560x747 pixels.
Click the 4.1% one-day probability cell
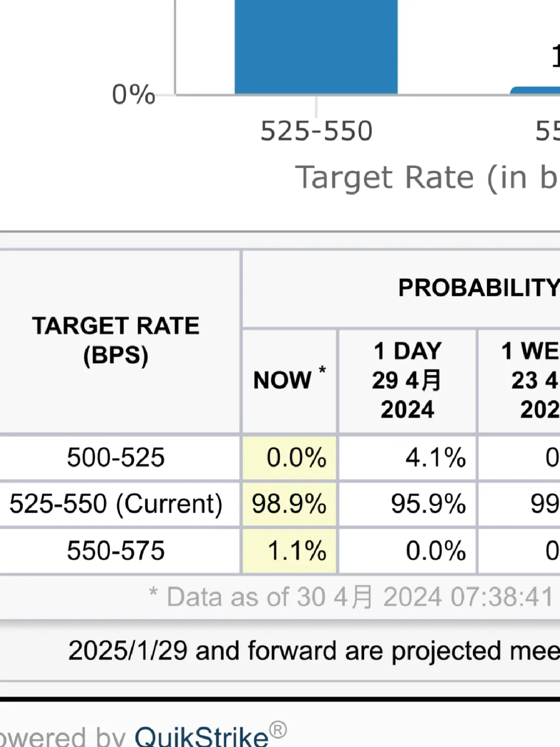click(x=436, y=458)
